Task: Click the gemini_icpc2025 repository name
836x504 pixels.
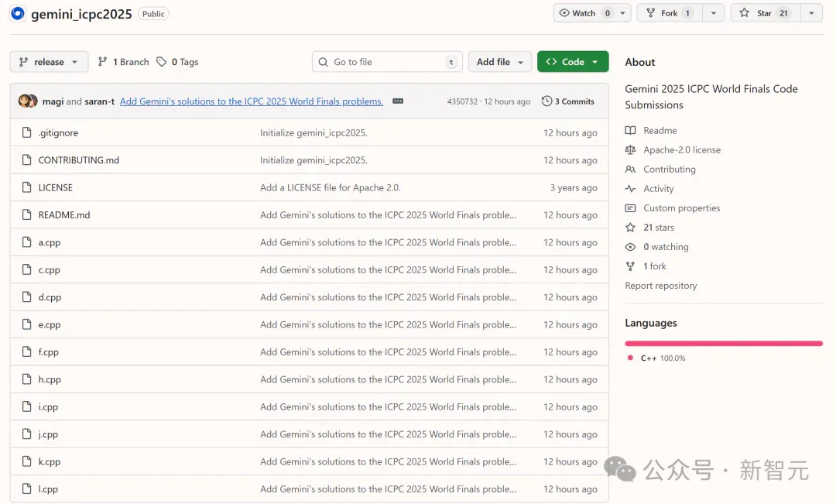Action: pos(81,14)
